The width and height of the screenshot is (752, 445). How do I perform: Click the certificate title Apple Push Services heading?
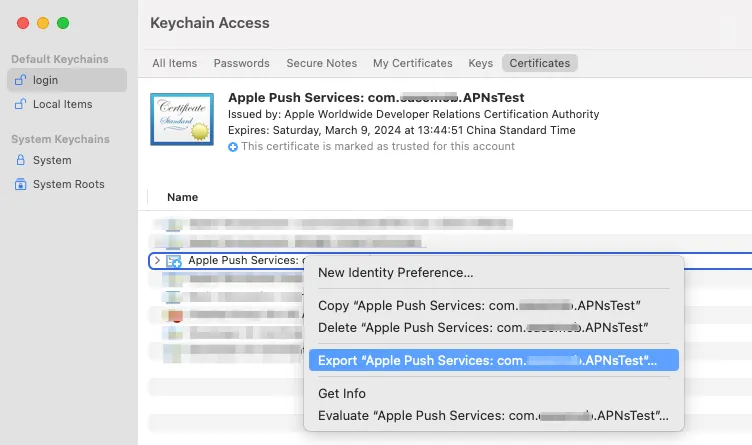[x=376, y=97]
